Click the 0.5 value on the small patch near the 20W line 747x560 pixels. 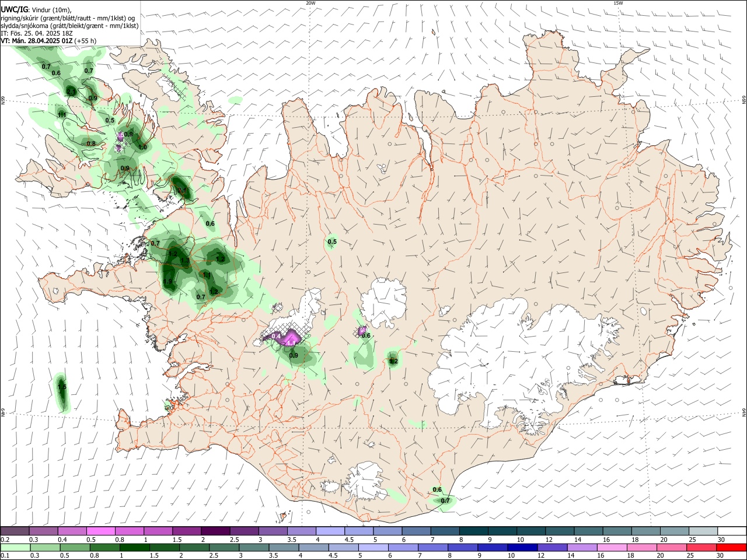point(332,242)
